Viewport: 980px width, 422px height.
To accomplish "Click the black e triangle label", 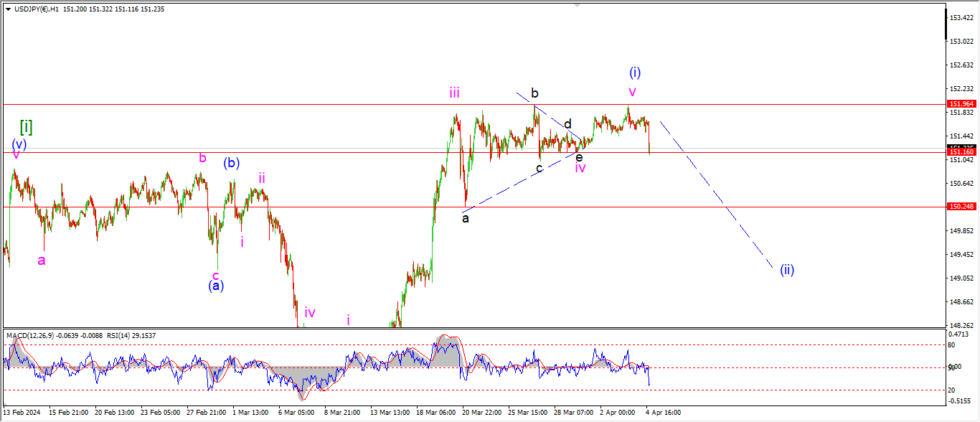I will [x=579, y=156].
